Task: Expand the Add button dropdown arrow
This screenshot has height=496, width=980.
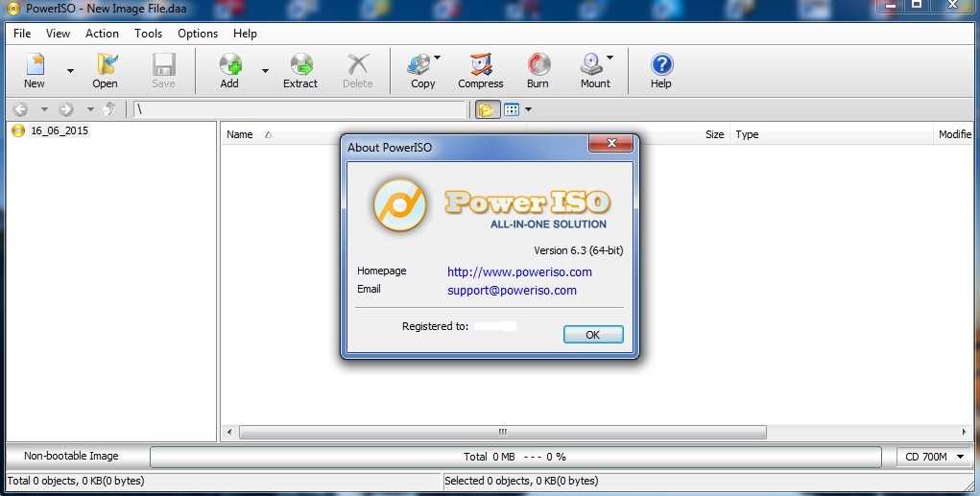Action: [265, 71]
